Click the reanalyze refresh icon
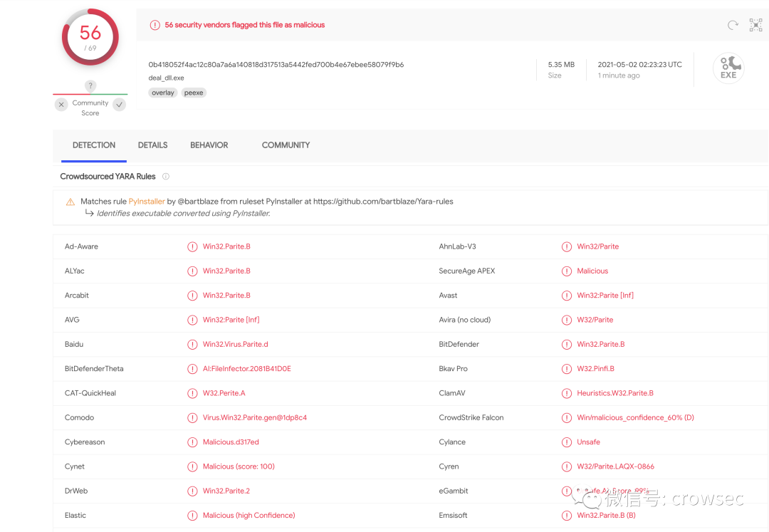Screen dimensions: 769x532 [733, 25]
